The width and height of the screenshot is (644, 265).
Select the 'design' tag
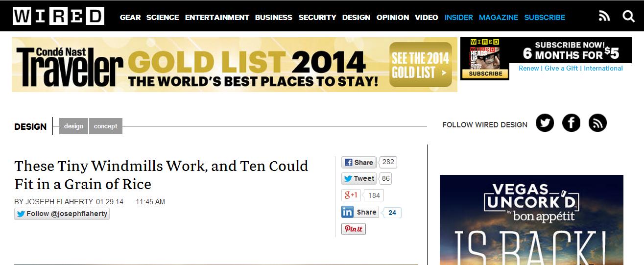[73, 126]
